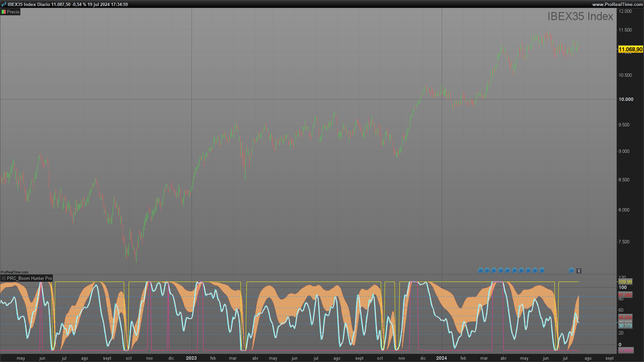This screenshot has width=644, height=362.
Task: Click the Precio red-green color swatch
Action: point(4,12)
